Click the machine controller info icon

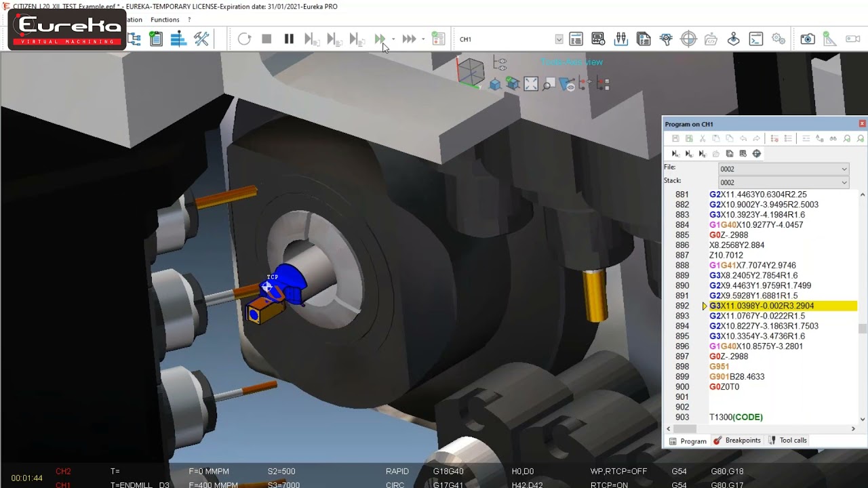pyautogui.click(x=598, y=39)
